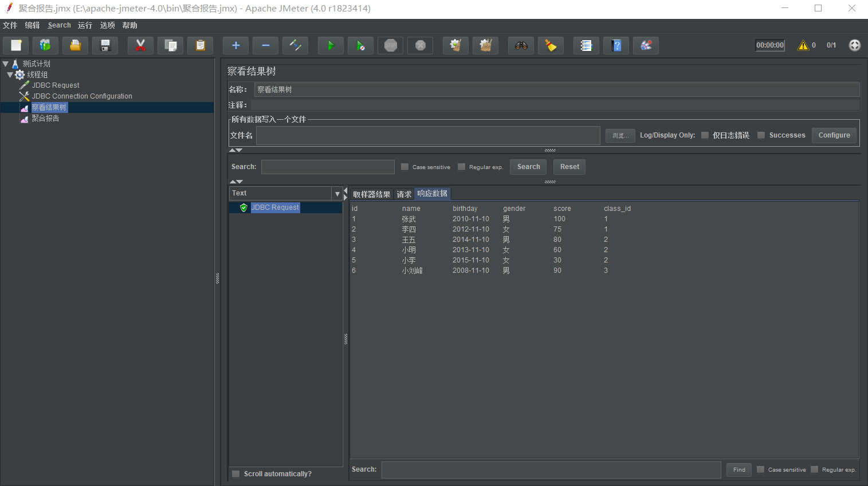Open the 运行 menu

pos(85,25)
